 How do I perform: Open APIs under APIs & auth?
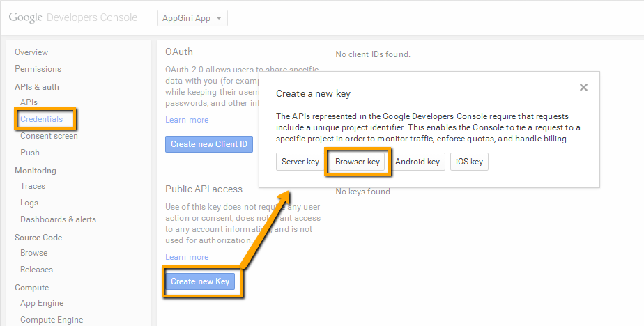click(x=29, y=102)
